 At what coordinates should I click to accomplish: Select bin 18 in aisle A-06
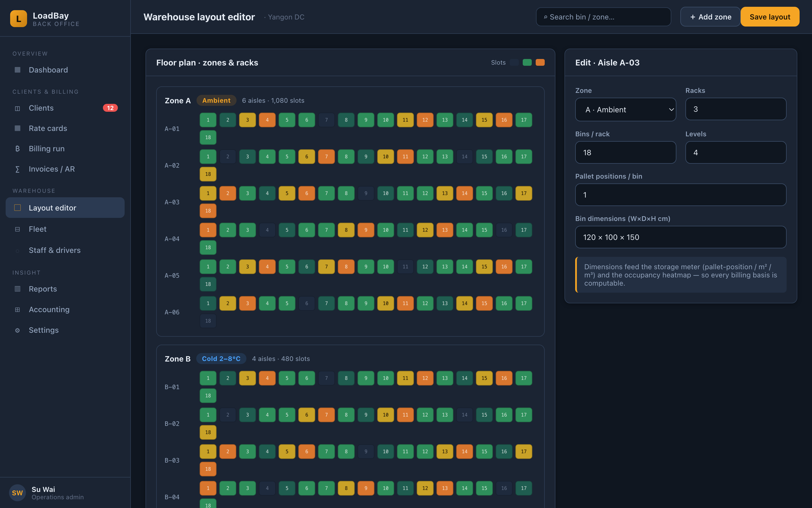pyautogui.click(x=208, y=321)
